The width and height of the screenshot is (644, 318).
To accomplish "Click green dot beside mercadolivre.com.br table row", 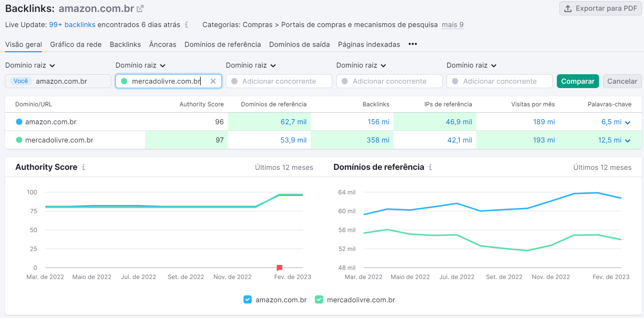I will click(19, 140).
